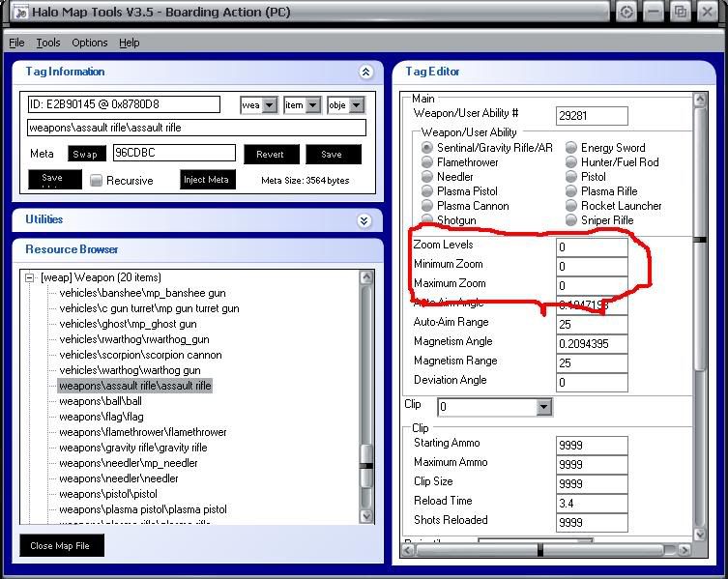Select 'weapons\pistol\pistol' tree item
Screen dimensions: 728x579
[108, 494]
